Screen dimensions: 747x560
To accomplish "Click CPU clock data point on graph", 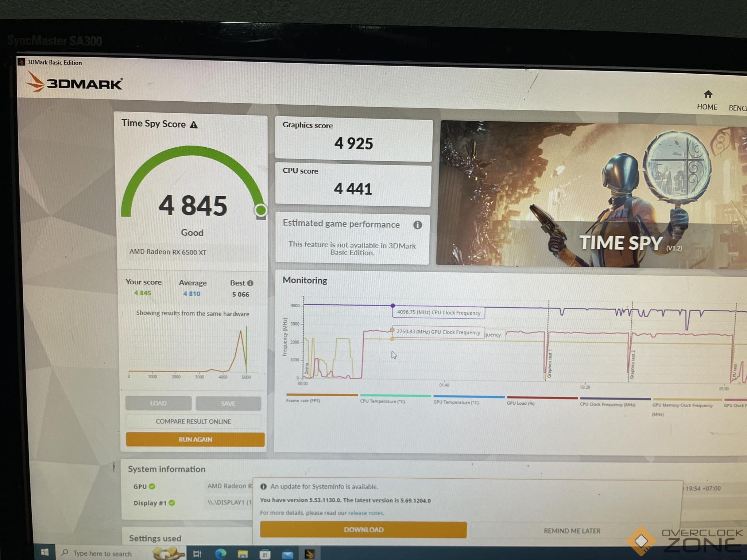I will click(392, 306).
